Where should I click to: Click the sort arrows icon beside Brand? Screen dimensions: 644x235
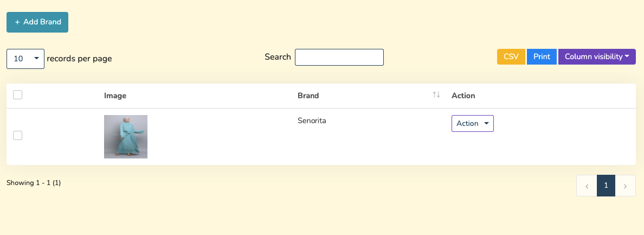coord(436,95)
